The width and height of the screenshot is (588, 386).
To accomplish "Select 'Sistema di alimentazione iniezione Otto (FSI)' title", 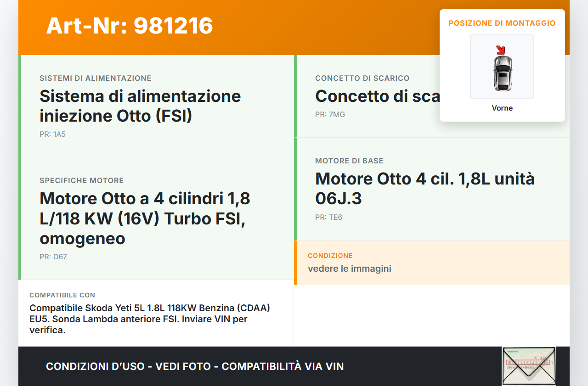I will [x=140, y=106].
